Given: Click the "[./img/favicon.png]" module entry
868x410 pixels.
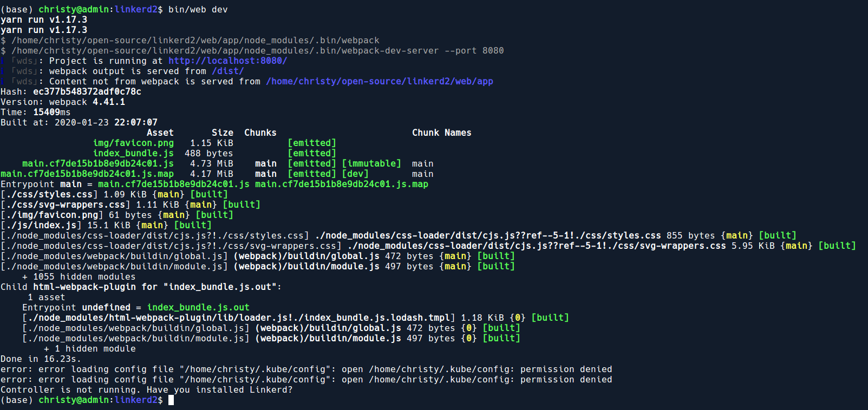Looking at the screenshot, I should (52, 215).
